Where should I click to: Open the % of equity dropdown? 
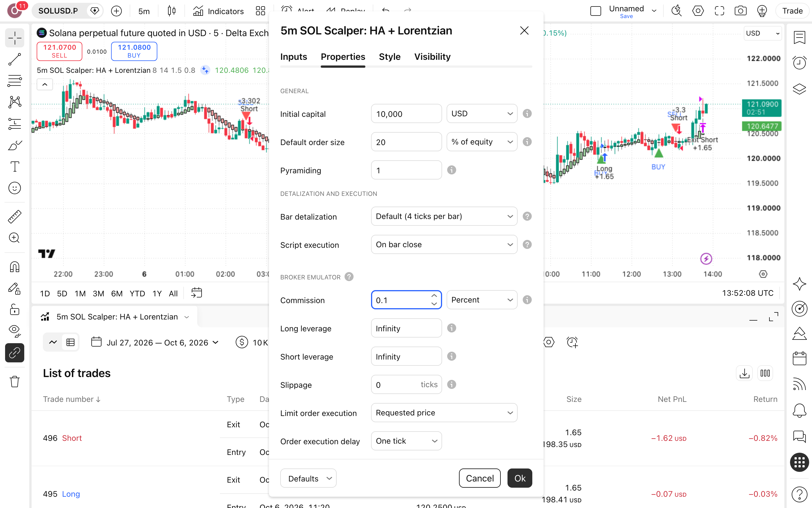coord(482,142)
